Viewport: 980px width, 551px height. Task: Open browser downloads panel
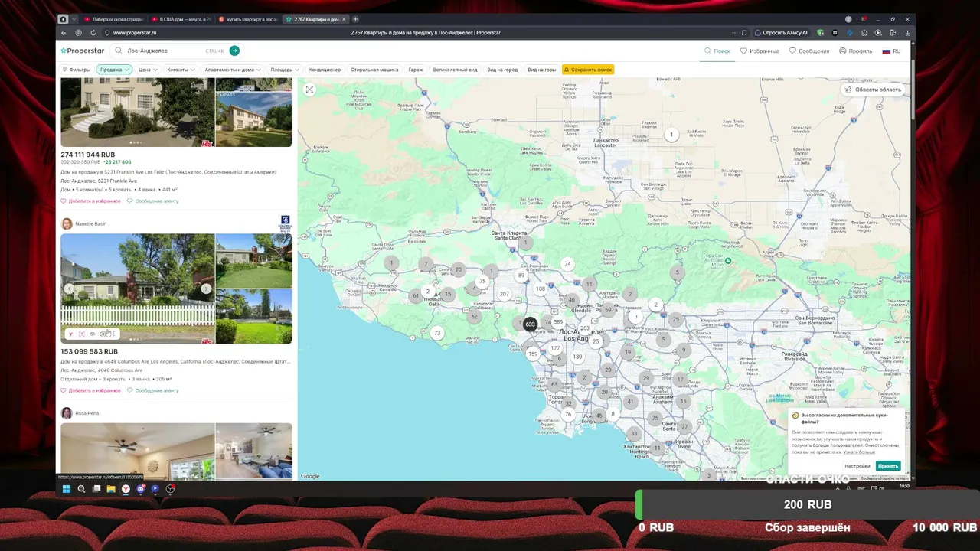click(x=908, y=33)
